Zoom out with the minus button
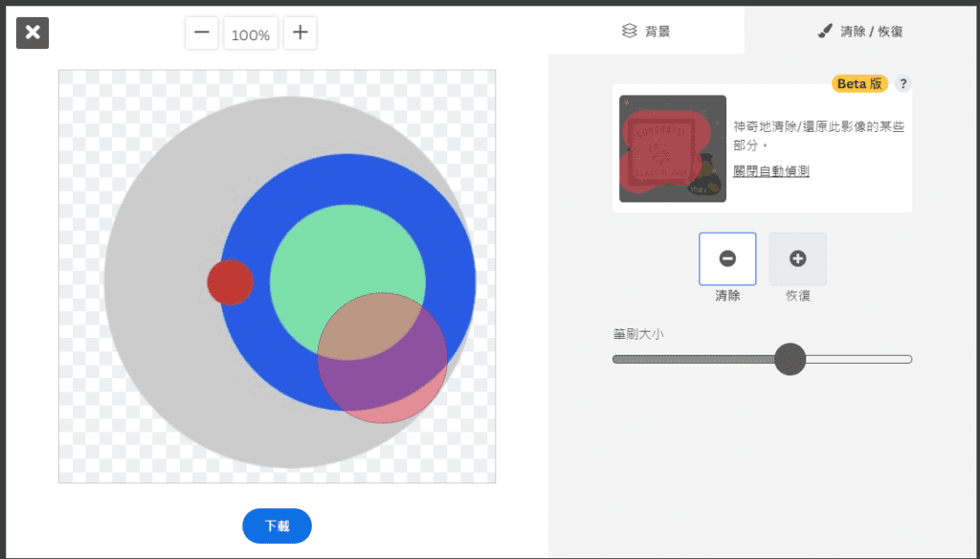980x559 pixels. (201, 33)
